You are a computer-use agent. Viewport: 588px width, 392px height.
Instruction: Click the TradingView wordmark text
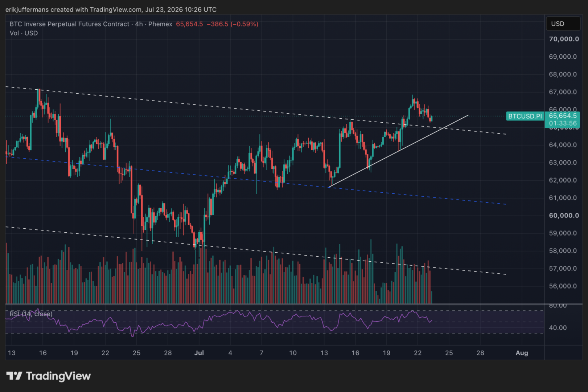(58, 376)
